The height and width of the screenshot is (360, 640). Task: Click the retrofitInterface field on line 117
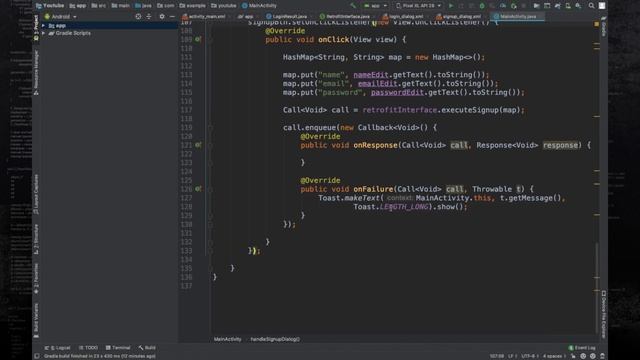tap(400, 110)
